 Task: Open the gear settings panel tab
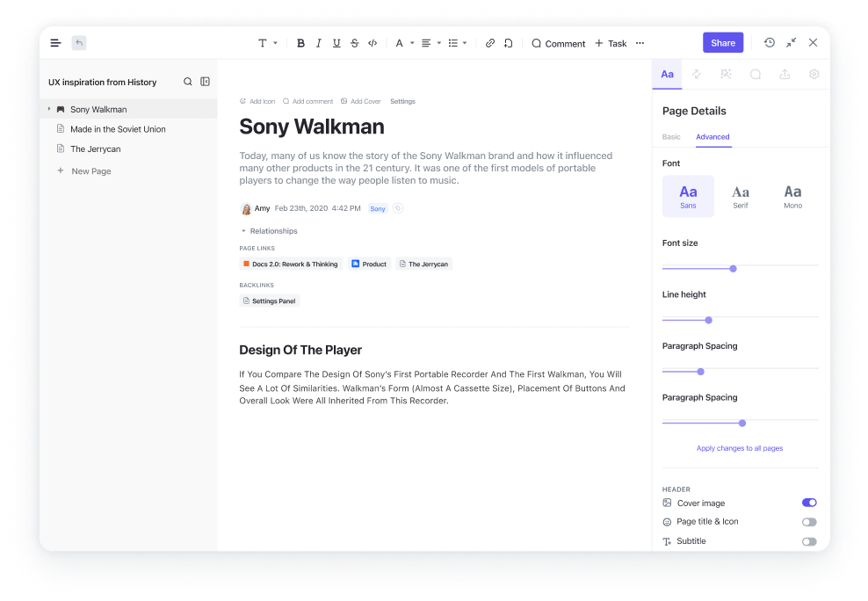[814, 74]
